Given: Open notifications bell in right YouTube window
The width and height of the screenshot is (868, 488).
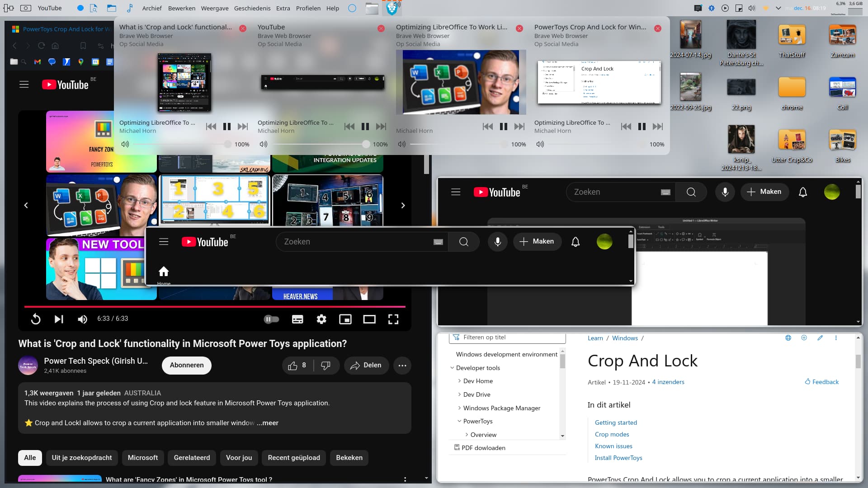Looking at the screenshot, I should 803,192.
